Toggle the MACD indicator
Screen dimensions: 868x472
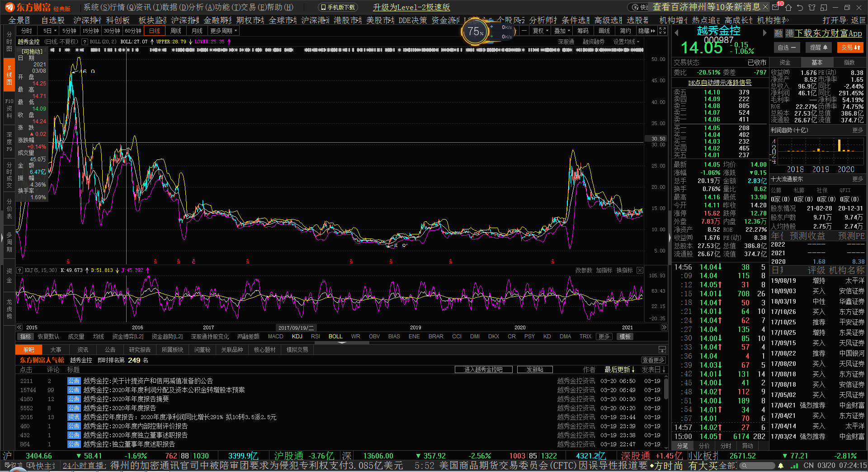275,336
